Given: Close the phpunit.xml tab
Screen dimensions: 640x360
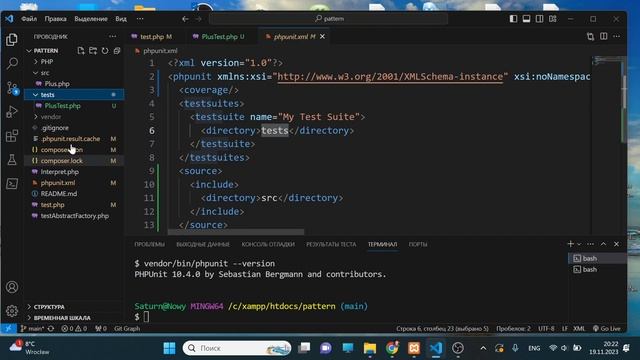Looking at the screenshot, I should coord(322,37).
